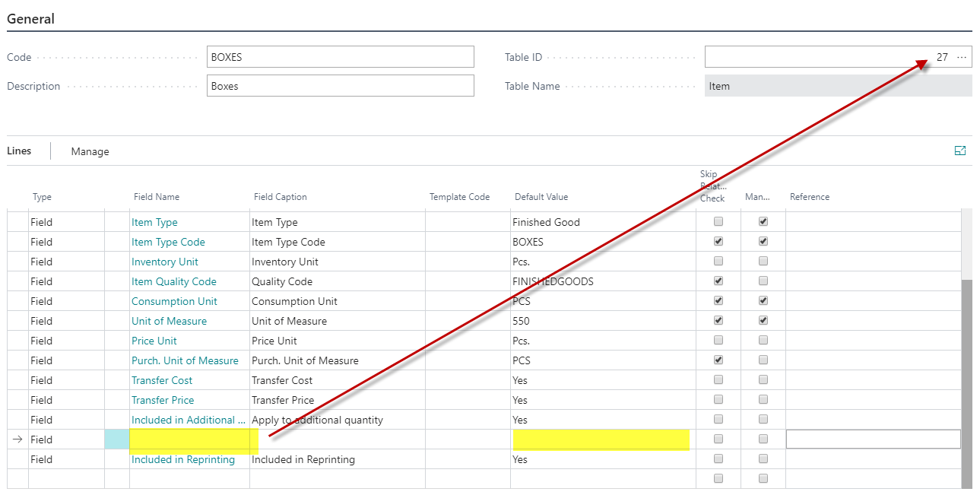Open the Unit of Measure field link

pyautogui.click(x=169, y=321)
